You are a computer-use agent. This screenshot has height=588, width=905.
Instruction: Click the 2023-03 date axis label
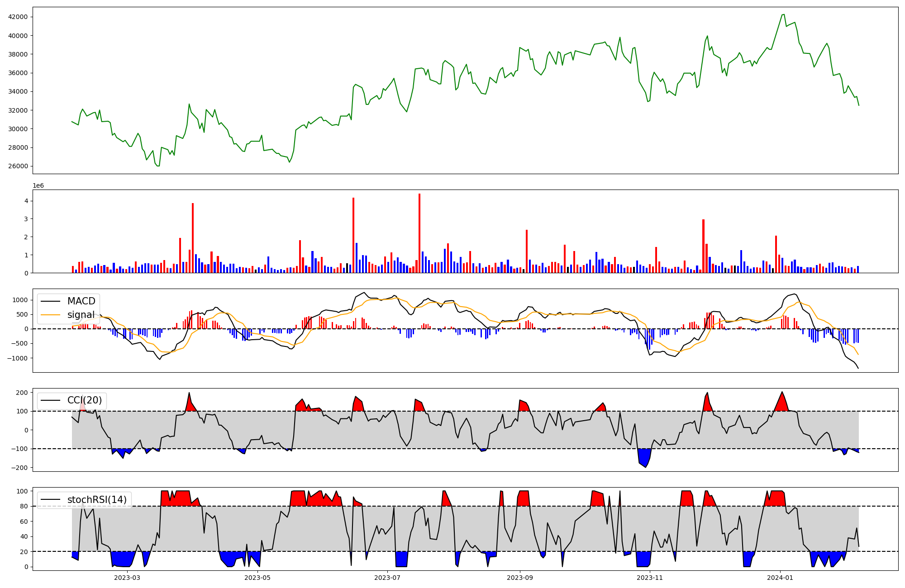(x=127, y=578)
